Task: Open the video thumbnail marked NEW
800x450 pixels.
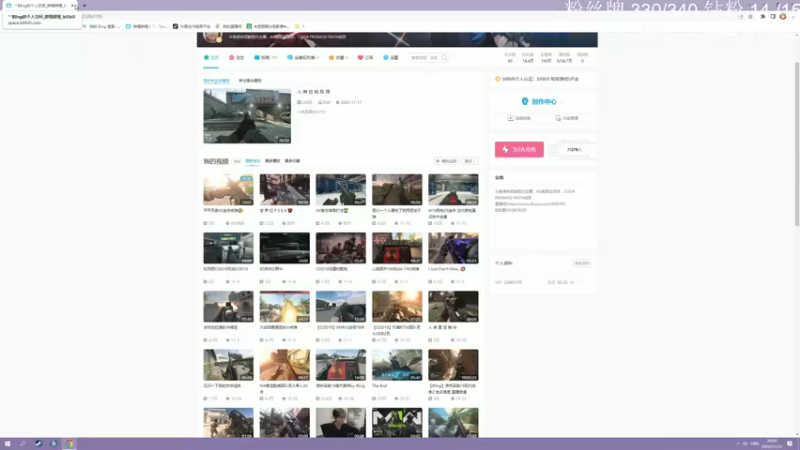Action: coord(228,189)
